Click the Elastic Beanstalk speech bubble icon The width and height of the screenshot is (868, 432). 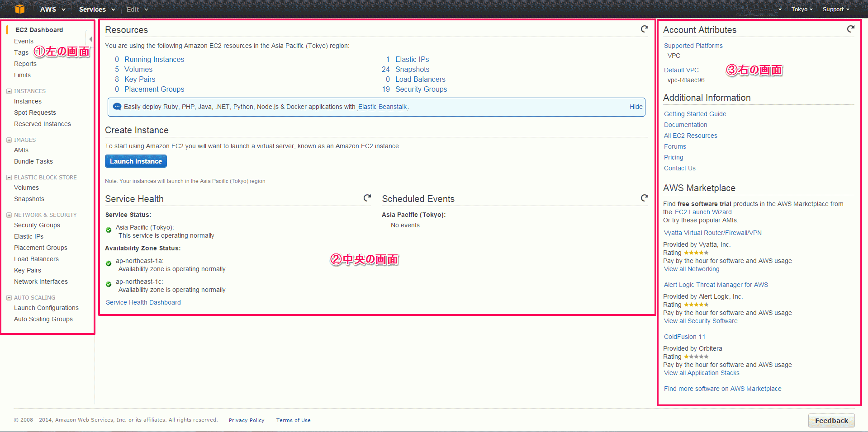click(117, 107)
